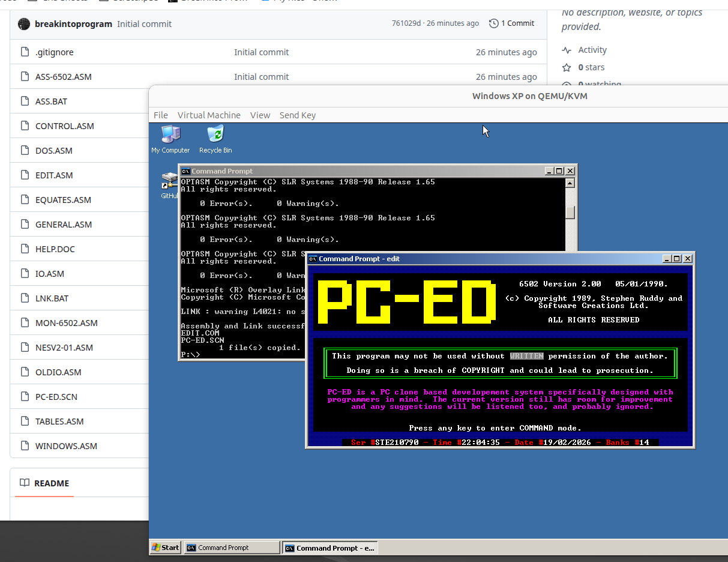Click the stars star icon
Viewport: 728px width, 562px height.
click(567, 67)
